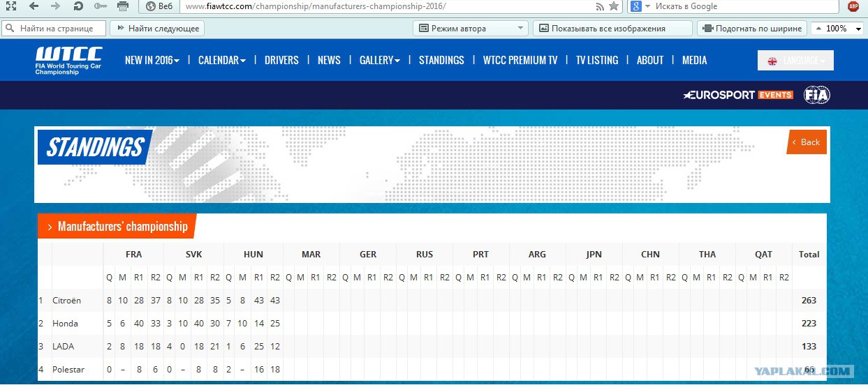Click the PRT column header
Viewport: 868px width, 392px height.
481,254
